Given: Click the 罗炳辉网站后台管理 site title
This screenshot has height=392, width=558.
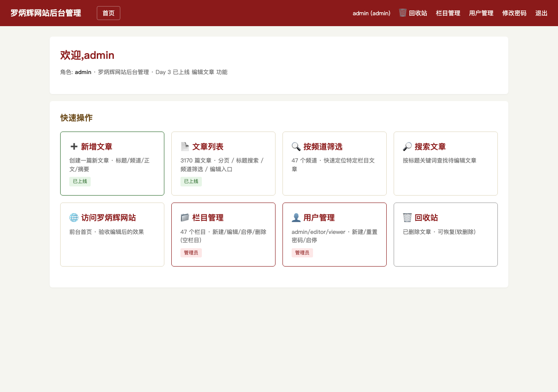Looking at the screenshot, I should tap(46, 13).
